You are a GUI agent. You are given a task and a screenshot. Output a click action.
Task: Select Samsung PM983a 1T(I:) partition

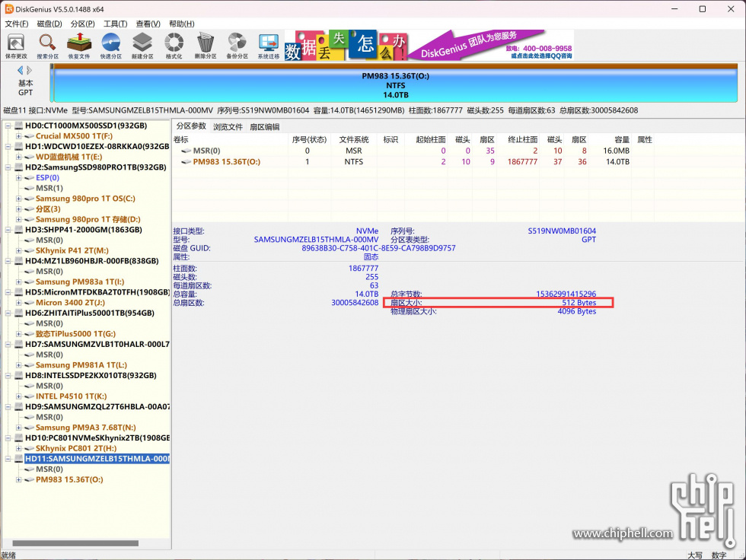tap(80, 282)
